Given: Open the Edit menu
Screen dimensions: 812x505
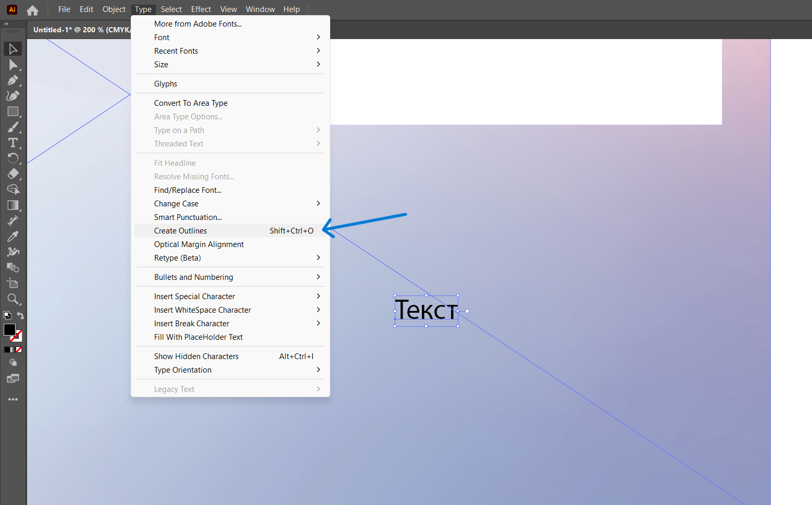Looking at the screenshot, I should [x=86, y=9].
